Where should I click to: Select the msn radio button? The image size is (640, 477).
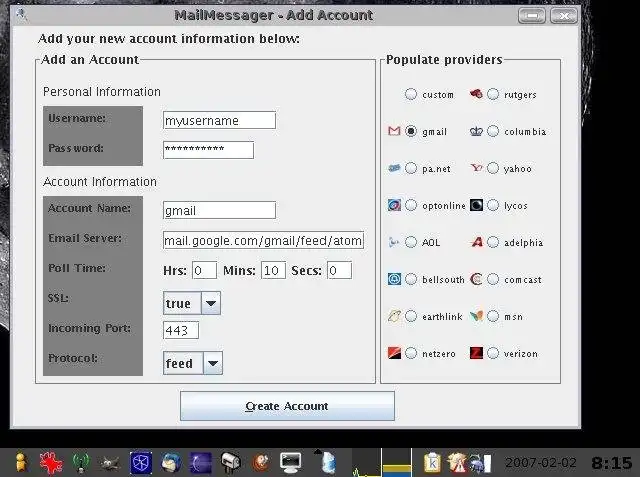click(493, 316)
